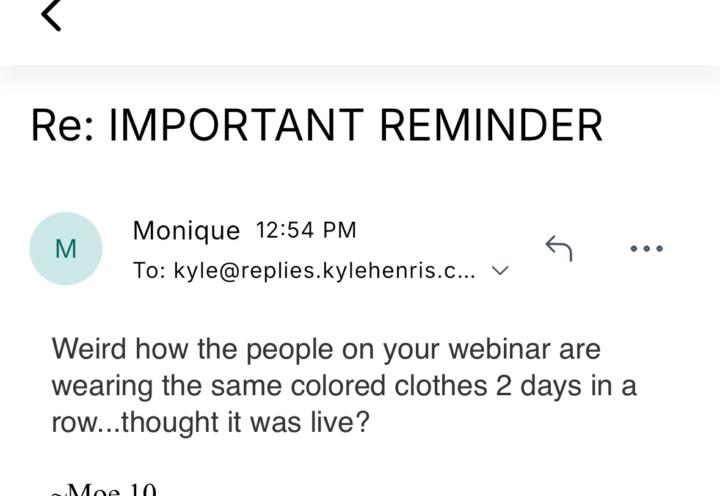The height and width of the screenshot is (496, 720).
Task: Click the word "REMINDER" in the subject
Action: coord(491,126)
